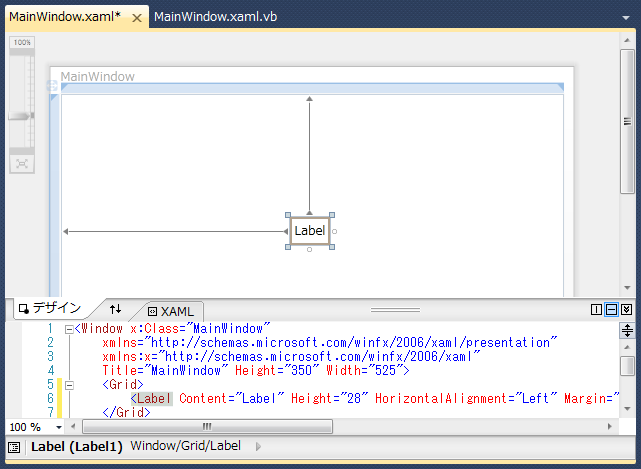Click the Width="525" attribute text
Screen dimensions: 641x469
[x=365, y=370]
